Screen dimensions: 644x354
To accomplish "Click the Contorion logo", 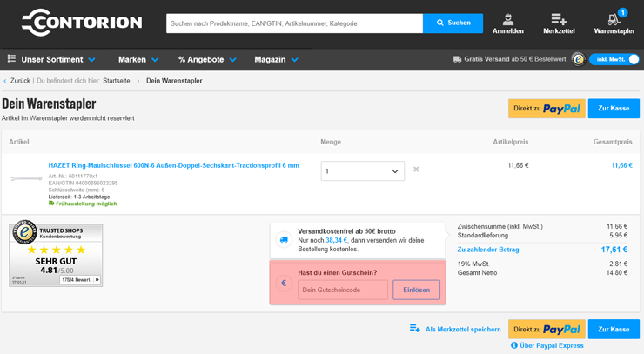I will [x=82, y=23].
